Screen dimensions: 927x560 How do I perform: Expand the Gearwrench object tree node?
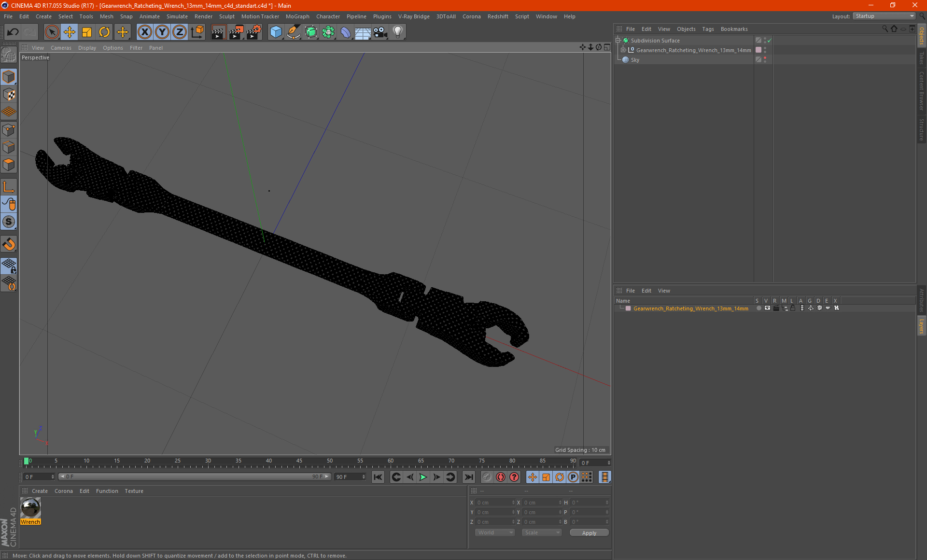click(623, 50)
